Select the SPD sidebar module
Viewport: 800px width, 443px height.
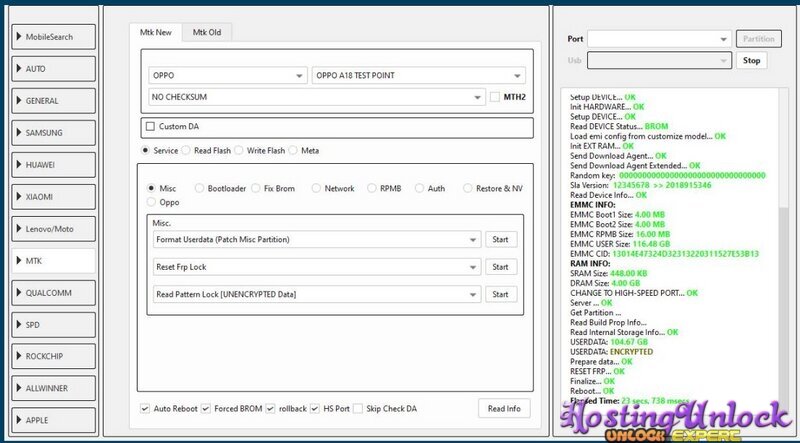54,324
